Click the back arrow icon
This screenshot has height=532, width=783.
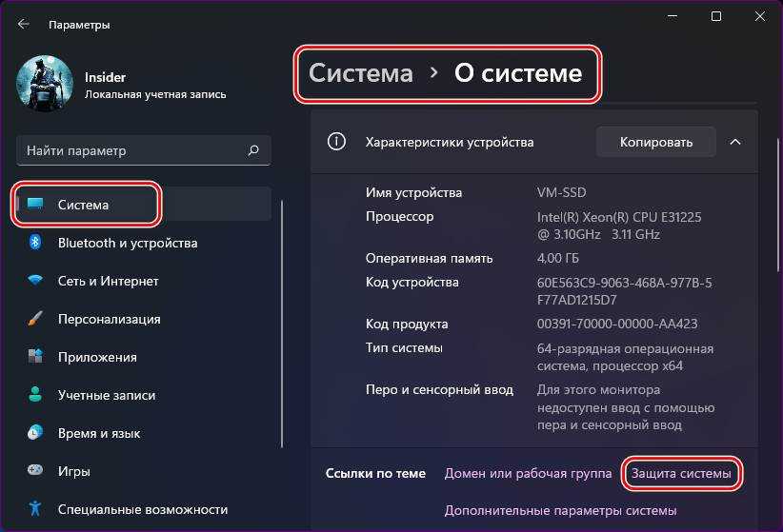pyautogui.click(x=24, y=24)
